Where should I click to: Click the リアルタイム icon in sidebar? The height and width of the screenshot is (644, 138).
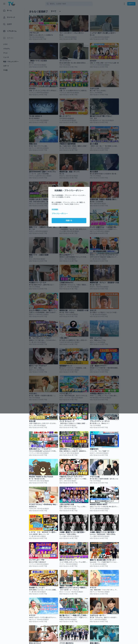tap(4, 31)
